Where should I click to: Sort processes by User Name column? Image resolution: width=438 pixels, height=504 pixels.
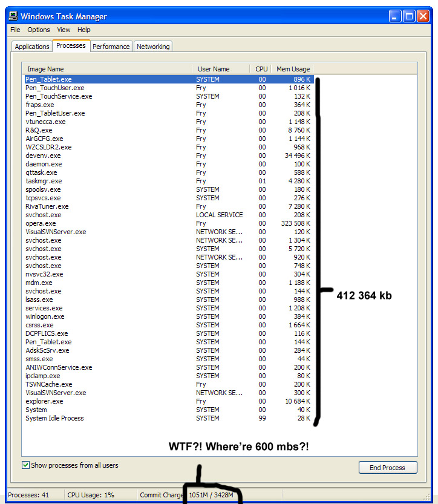[221, 69]
